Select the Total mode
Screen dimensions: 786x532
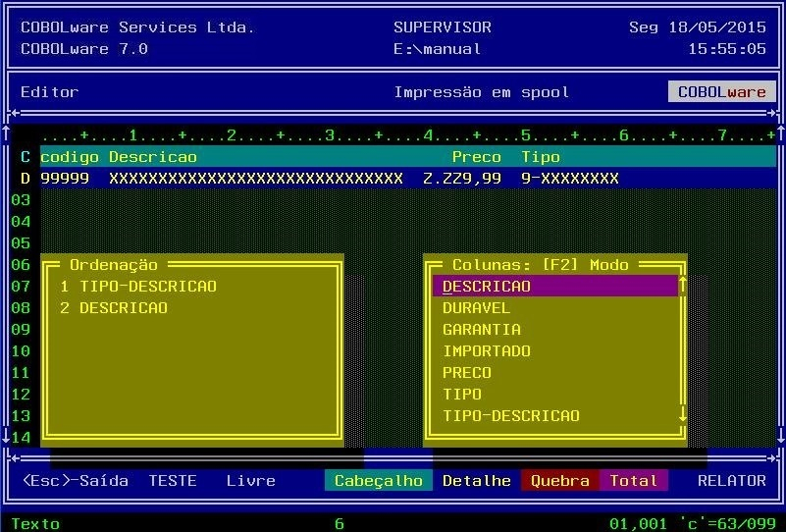[x=634, y=480]
